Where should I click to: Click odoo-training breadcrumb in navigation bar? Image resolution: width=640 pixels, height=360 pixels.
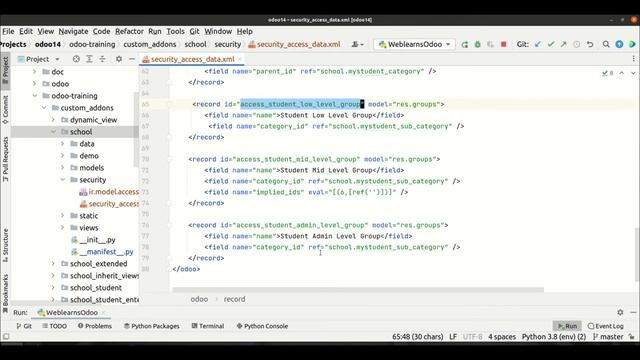click(x=92, y=44)
